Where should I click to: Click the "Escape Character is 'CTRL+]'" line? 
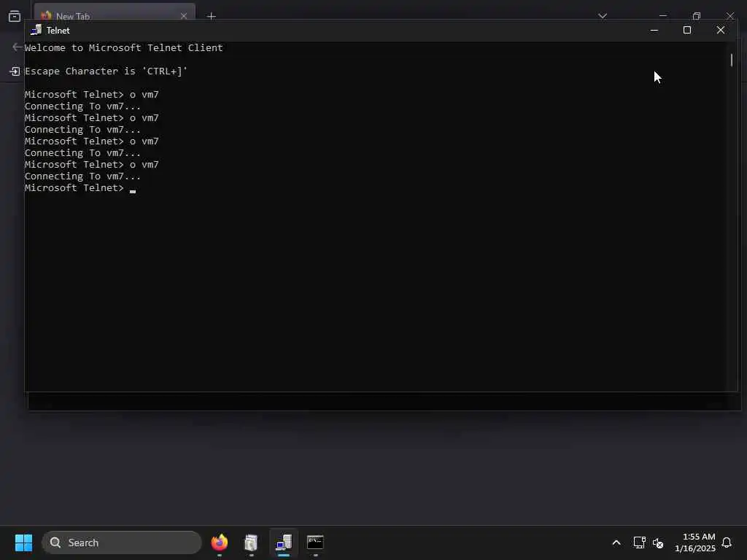(x=107, y=71)
